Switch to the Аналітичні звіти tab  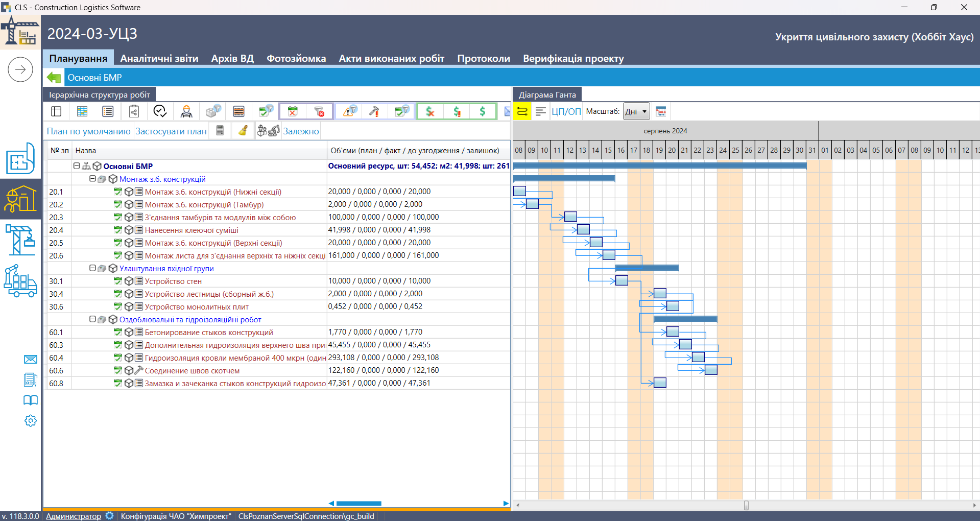pyautogui.click(x=159, y=58)
